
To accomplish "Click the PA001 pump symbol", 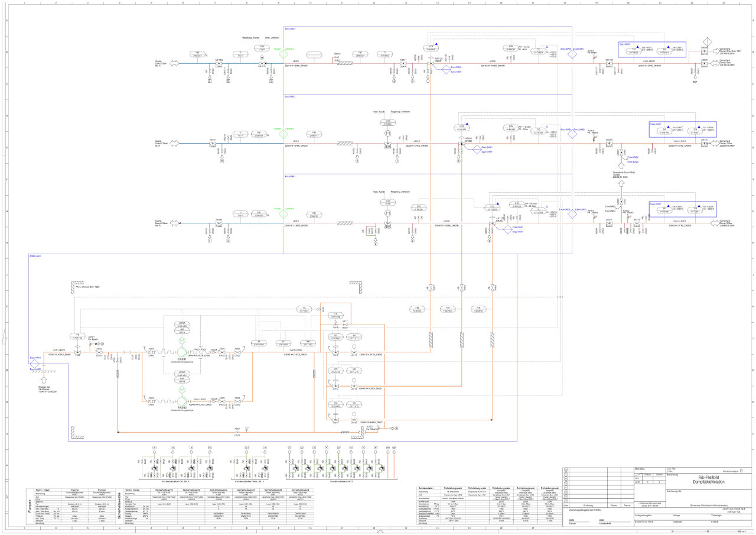I will pyautogui.click(x=183, y=352).
